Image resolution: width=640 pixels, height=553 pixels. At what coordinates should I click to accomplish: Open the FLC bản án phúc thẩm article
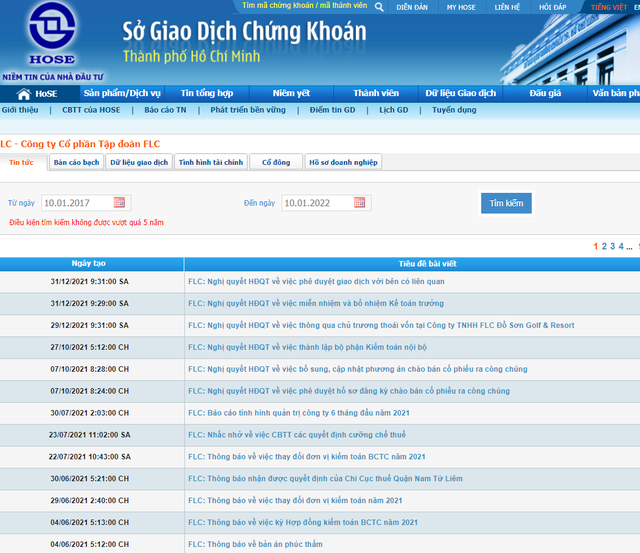click(x=255, y=544)
